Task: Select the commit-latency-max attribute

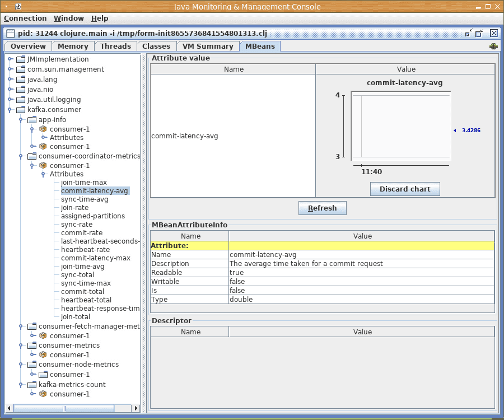Action: 95,258
